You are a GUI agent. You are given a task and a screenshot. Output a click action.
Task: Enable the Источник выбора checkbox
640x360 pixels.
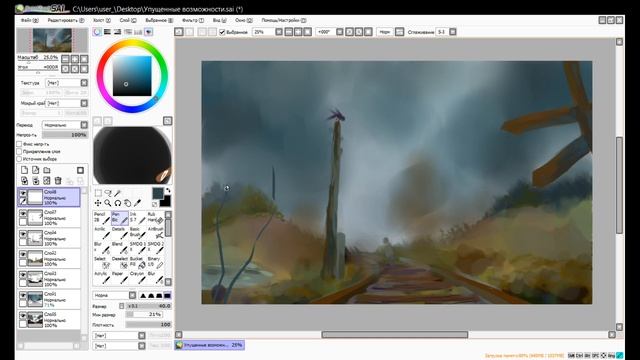coord(19,159)
